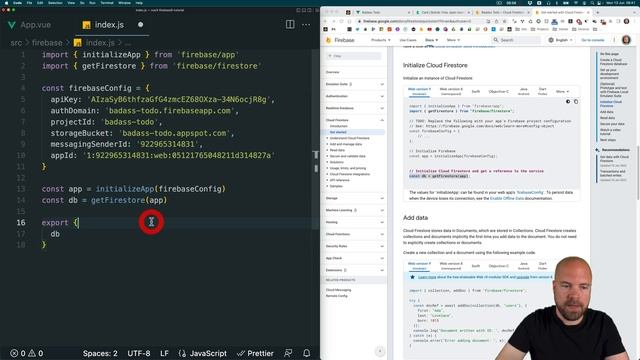Open the notifications bell in VS Code status bar

click(x=307, y=353)
